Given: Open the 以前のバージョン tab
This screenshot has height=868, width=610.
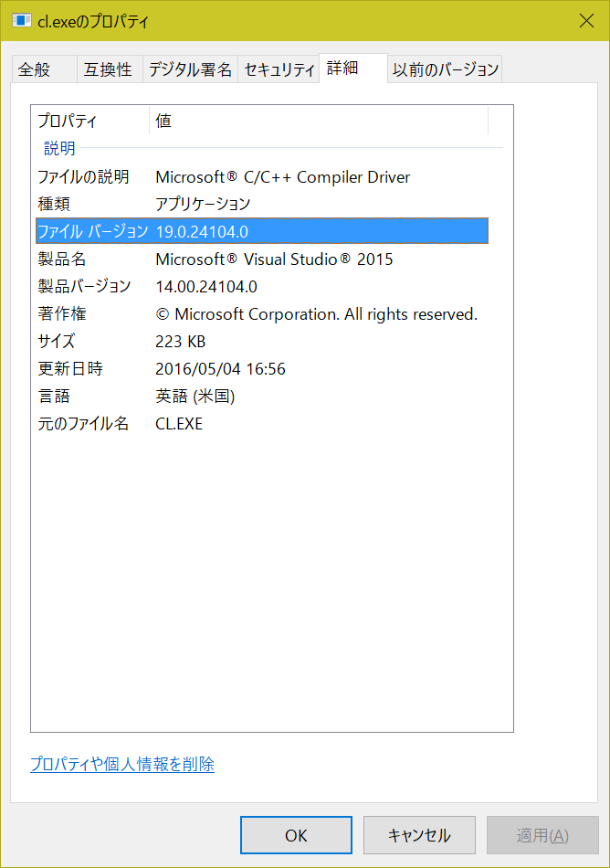Looking at the screenshot, I should (x=446, y=69).
